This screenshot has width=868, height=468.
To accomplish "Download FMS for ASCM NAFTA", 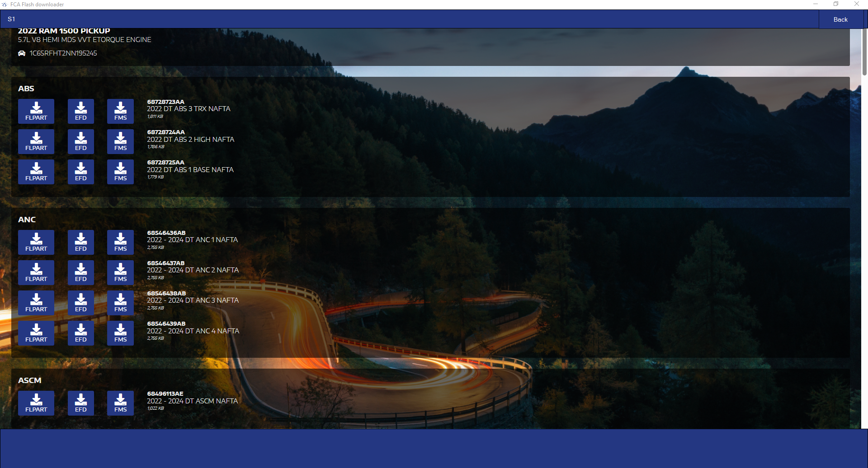I will click(120, 403).
